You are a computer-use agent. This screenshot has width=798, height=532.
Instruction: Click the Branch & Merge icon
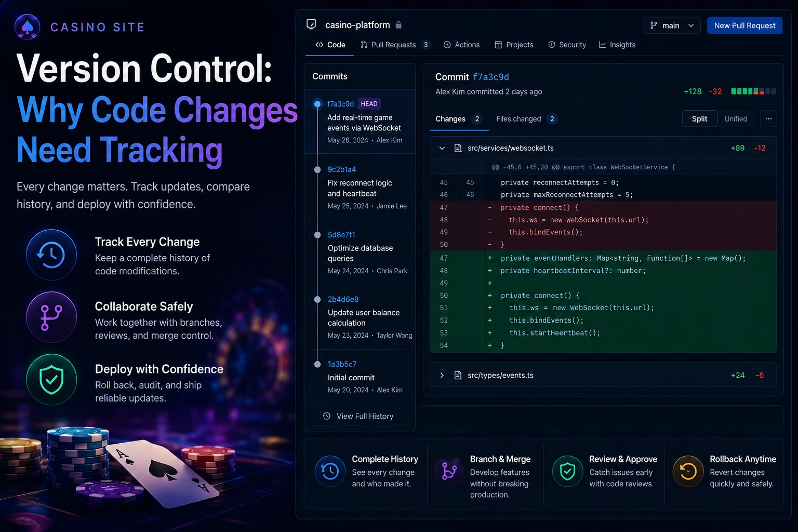(448, 471)
